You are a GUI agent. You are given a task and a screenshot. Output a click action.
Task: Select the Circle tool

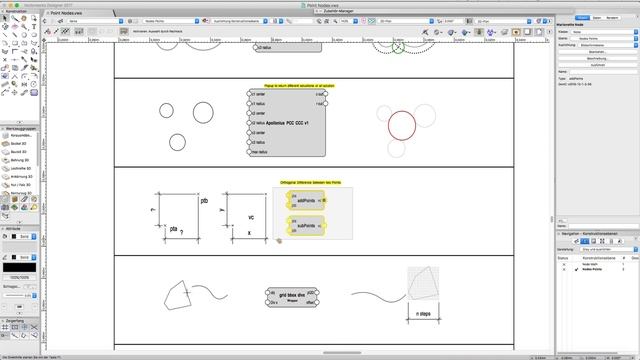(x=24, y=35)
